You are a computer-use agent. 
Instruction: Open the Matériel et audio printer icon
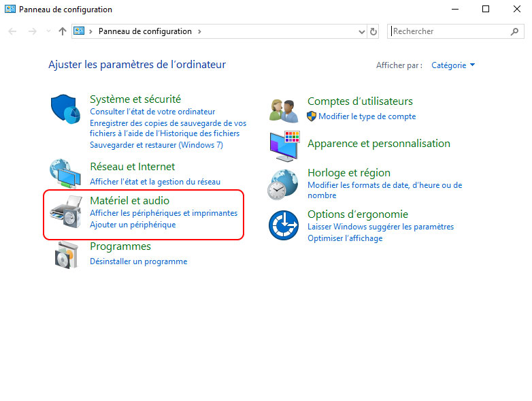pyautogui.click(x=66, y=212)
